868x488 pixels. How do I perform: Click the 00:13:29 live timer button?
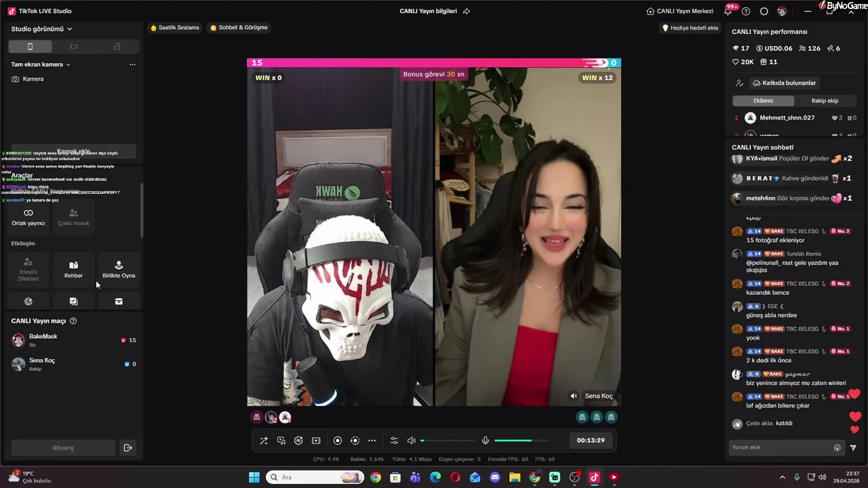click(591, 441)
